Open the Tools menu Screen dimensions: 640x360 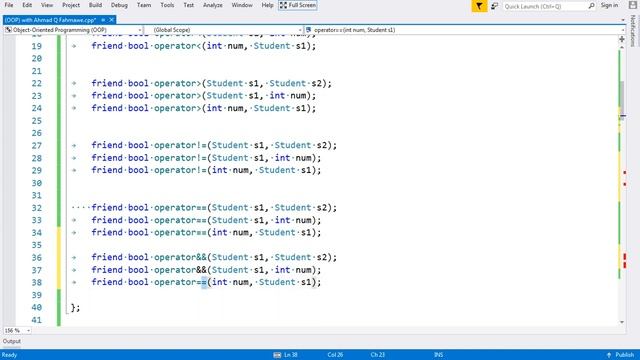point(167,5)
